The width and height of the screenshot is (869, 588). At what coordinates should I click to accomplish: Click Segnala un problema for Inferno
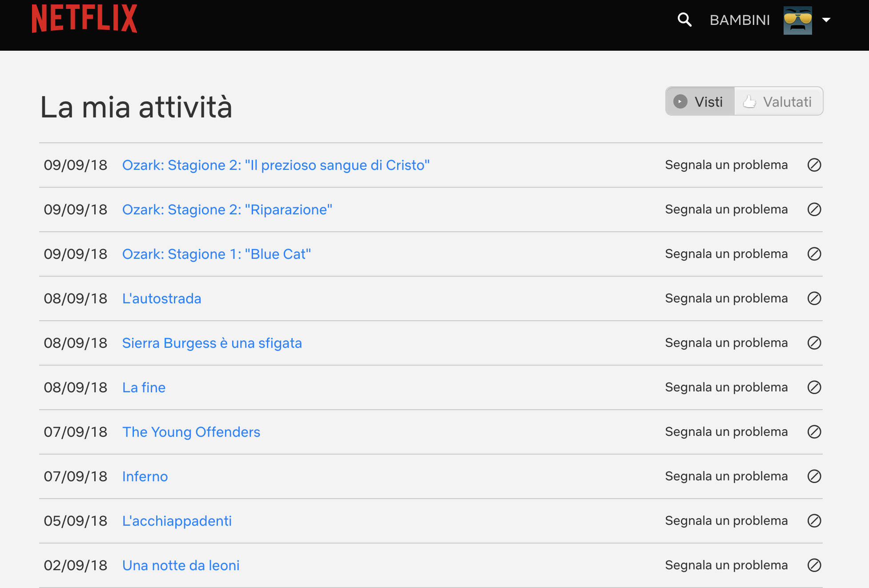726,476
